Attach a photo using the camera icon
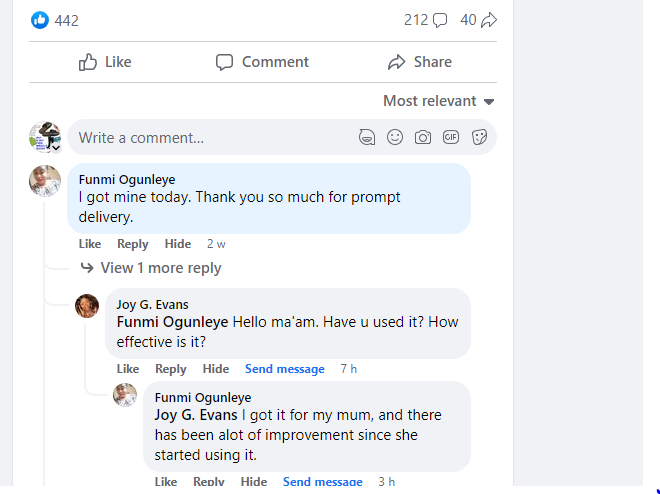Viewport: 660px width, 494px height. click(x=423, y=138)
